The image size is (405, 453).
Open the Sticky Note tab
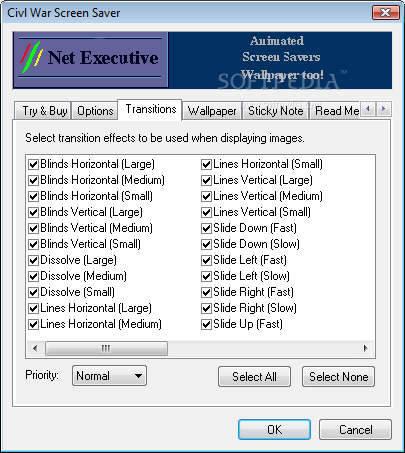pos(275,111)
